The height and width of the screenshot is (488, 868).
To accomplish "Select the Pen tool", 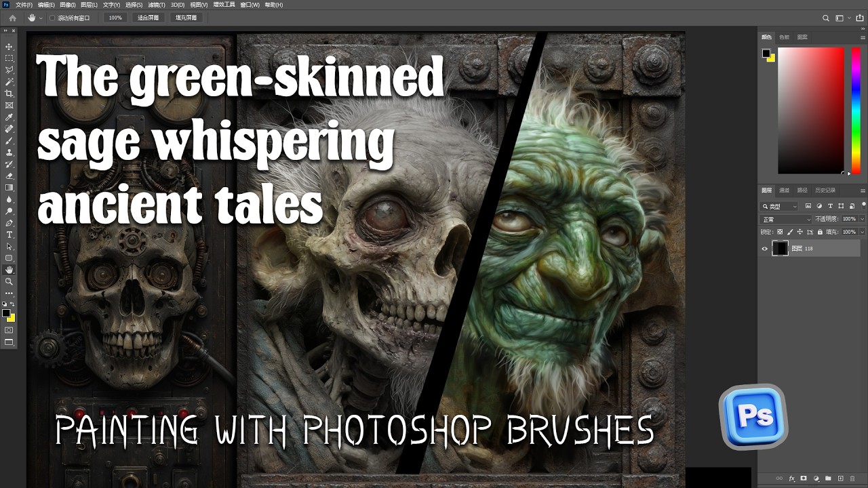I will tap(9, 223).
